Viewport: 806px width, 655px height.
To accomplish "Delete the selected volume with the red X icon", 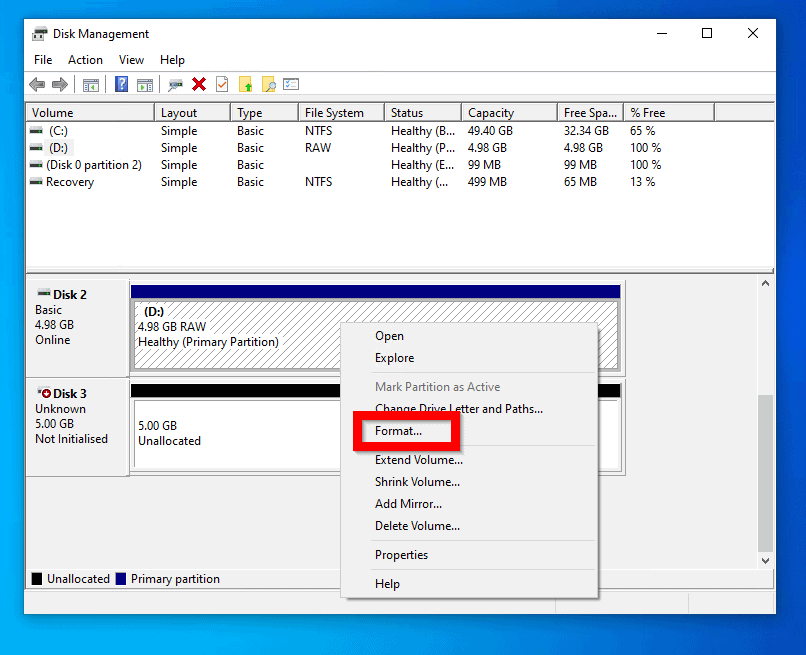I will coord(198,84).
